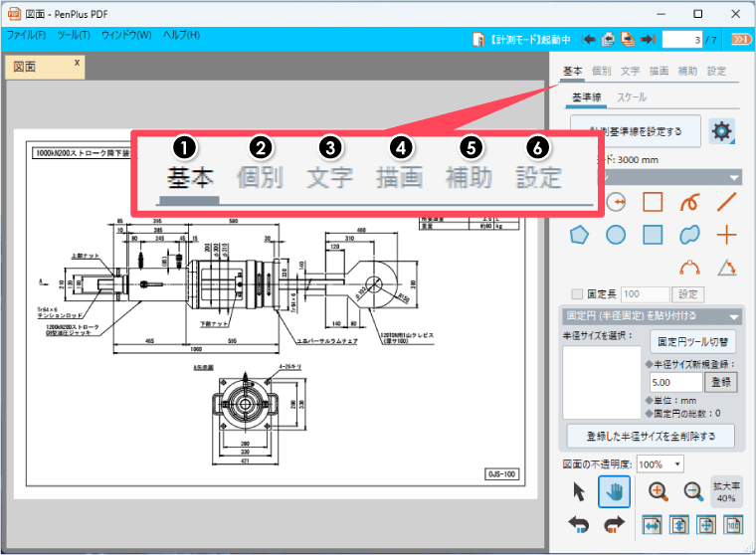Viewport: 756px width, 555px height.
Task: Click the zoom in magnifier
Action: tap(659, 491)
